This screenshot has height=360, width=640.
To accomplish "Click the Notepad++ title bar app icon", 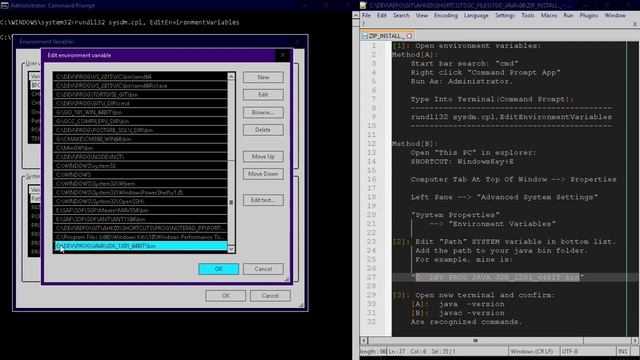I will pyautogui.click(x=363, y=5).
